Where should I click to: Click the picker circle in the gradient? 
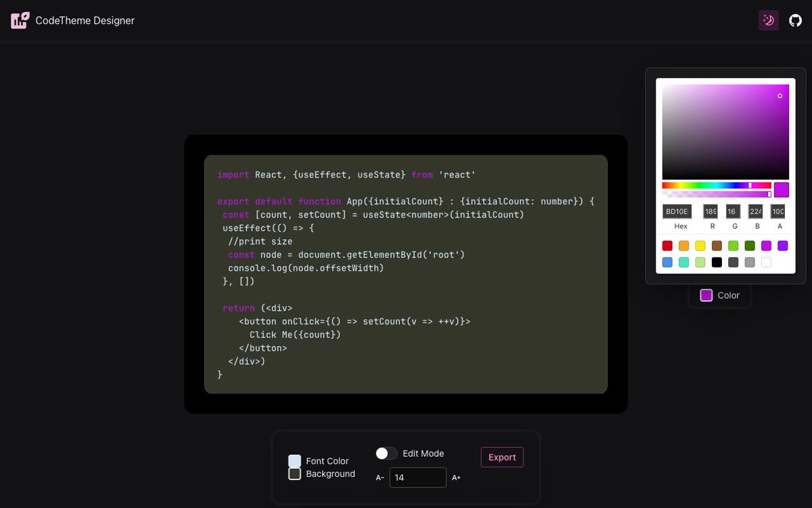pos(779,96)
